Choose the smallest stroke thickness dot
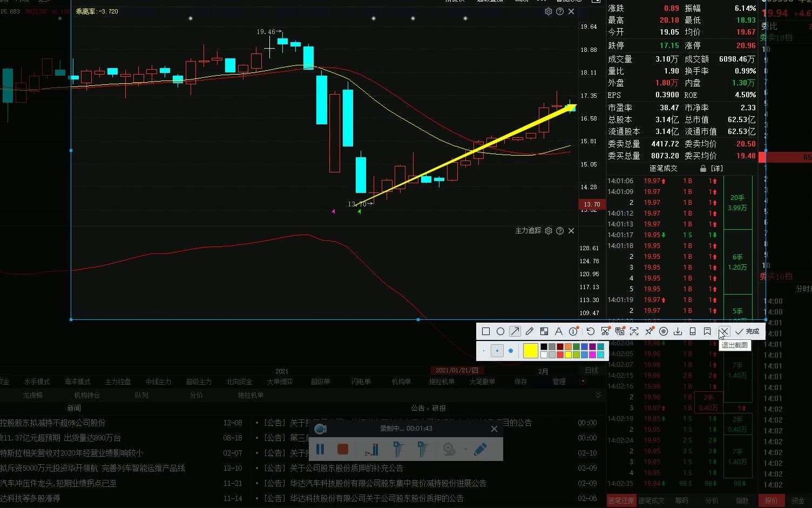This screenshot has height=508, width=812. 483,351
